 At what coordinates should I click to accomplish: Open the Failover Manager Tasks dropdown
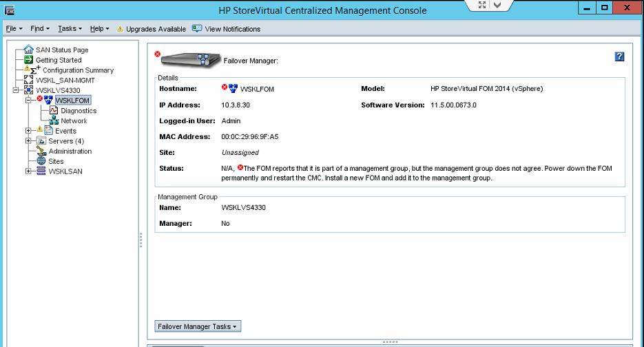click(198, 326)
